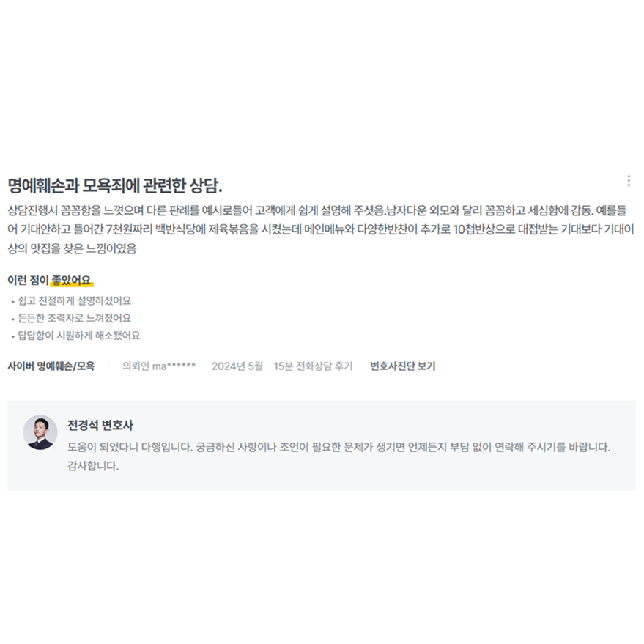Select the bullet 쉽고 친절하게 설명하셨어요
This screenshot has width=644, height=644.
tap(74, 300)
